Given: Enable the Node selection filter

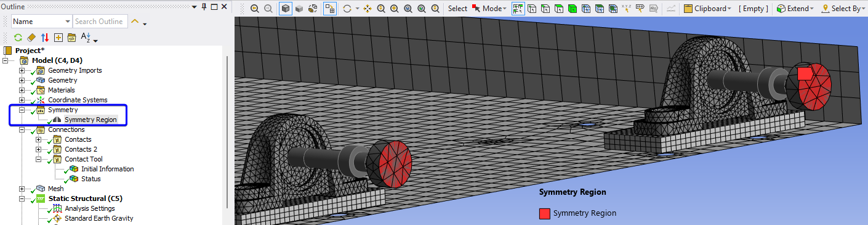Looking at the screenshot, I should click(586, 9).
